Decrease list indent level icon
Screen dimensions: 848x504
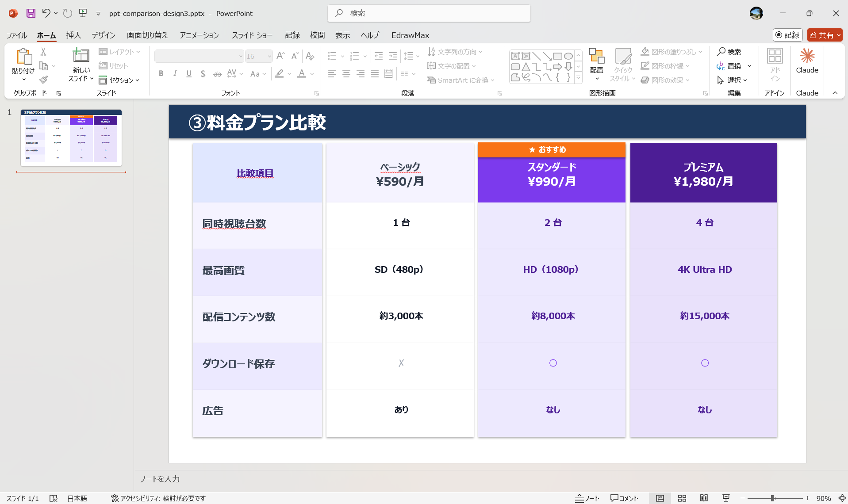[379, 56]
